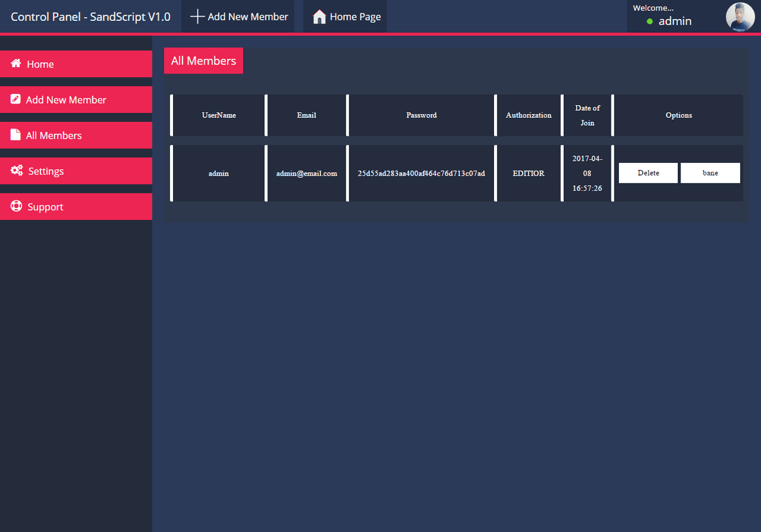
Task: Click the pencil icon beside Add New Member
Action: (16, 100)
